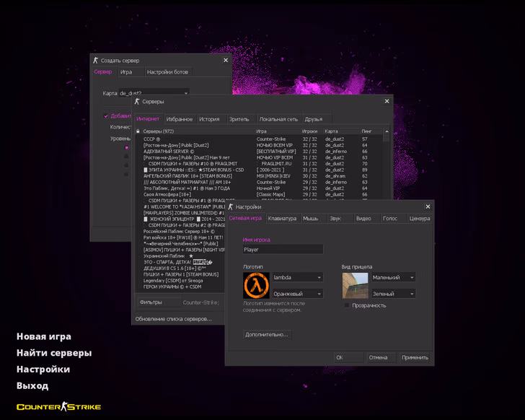
Task: Switch to the Клавиатура tab
Action: coord(282,218)
